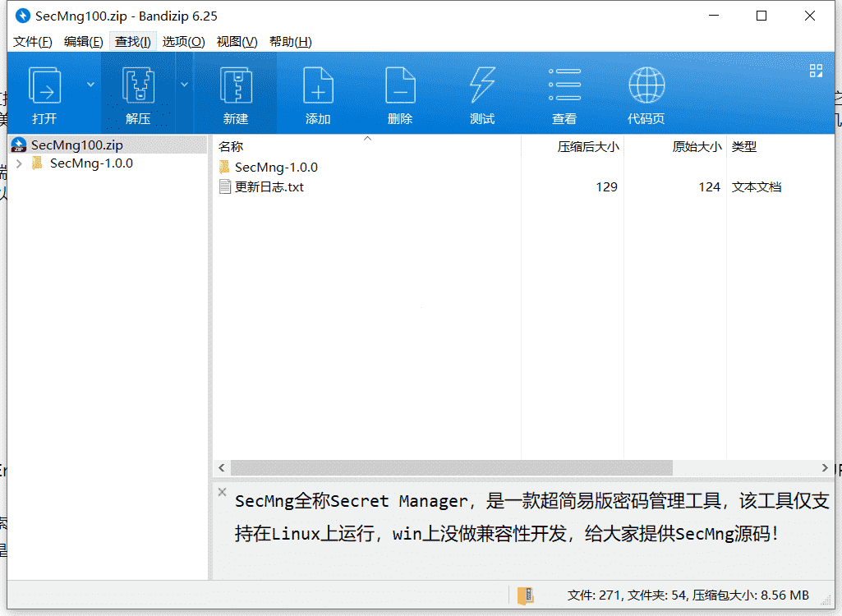The height and width of the screenshot is (616, 842).
Task: Sort by the 压缩后大小 column header
Action: [x=588, y=147]
